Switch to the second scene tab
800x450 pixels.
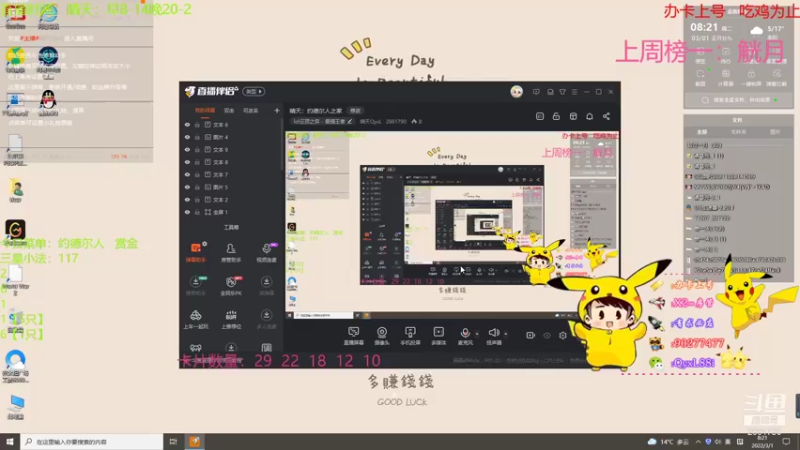tap(229, 110)
